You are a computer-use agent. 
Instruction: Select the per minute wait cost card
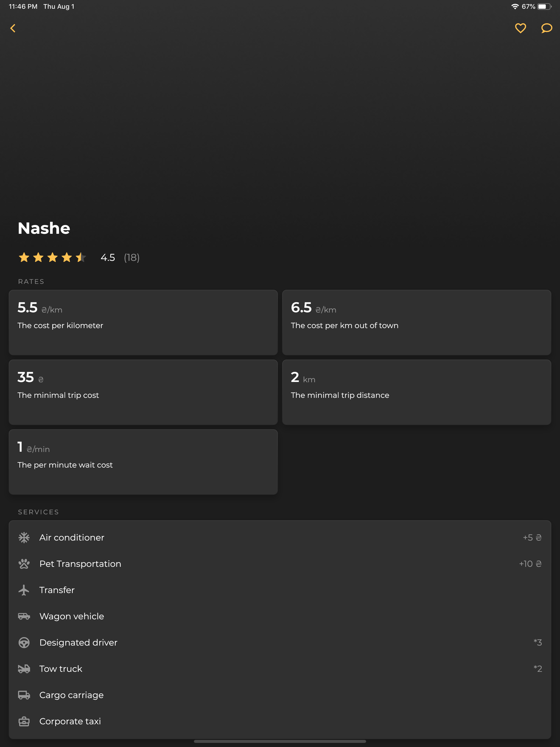pyautogui.click(x=143, y=462)
